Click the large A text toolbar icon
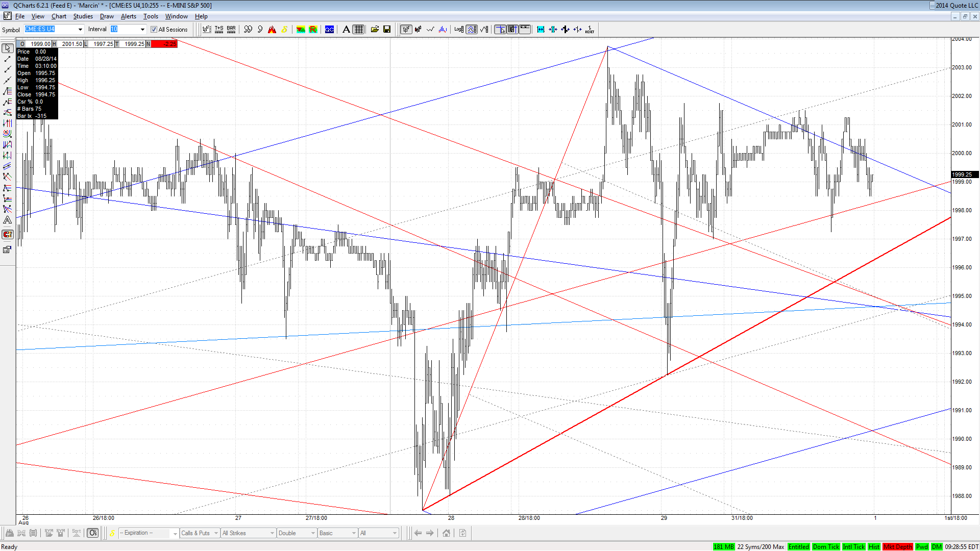The width and height of the screenshot is (980, 551). point(346,30)
